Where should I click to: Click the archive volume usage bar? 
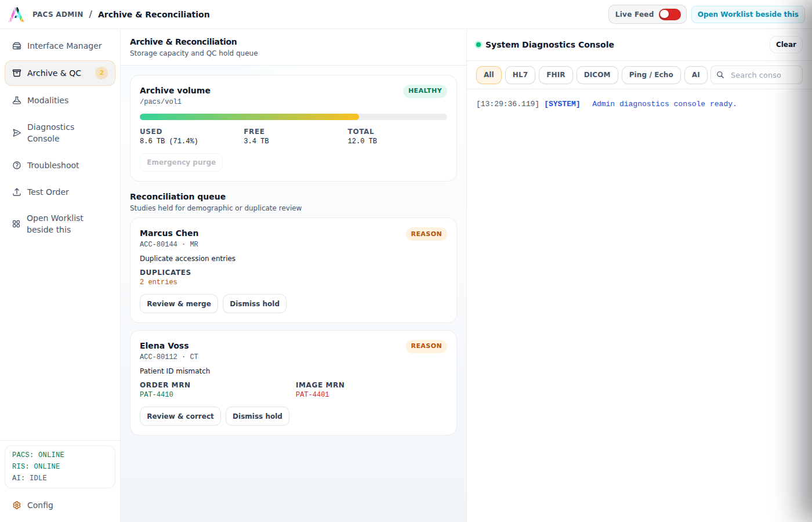point(293,117)
